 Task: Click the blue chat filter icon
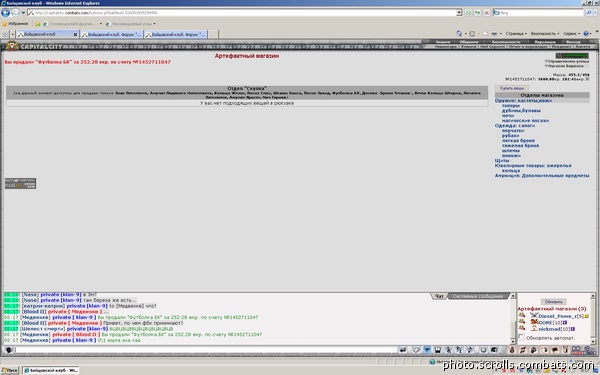pos(427,350)
